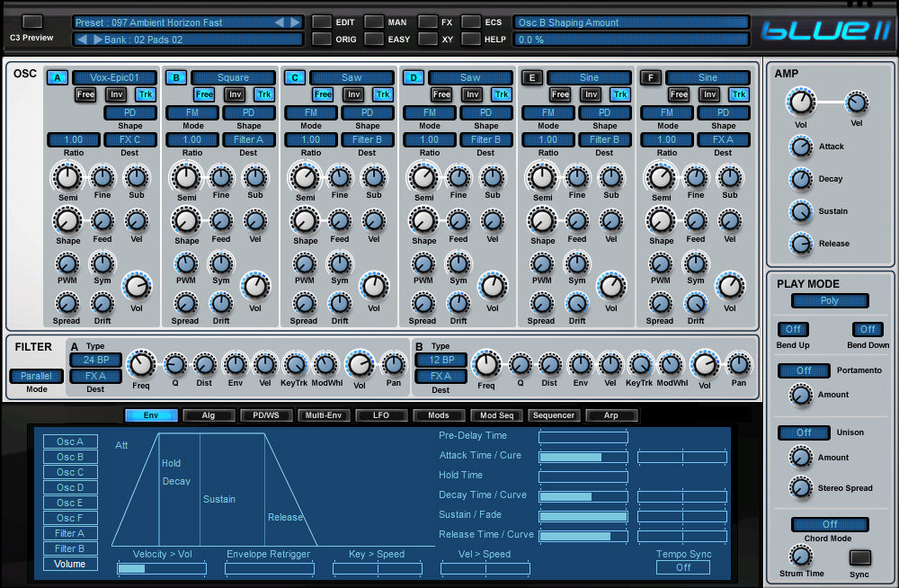Click the Amp Vol knob
The width and height of the screenshot is (899, 588).
click(802, 102)
